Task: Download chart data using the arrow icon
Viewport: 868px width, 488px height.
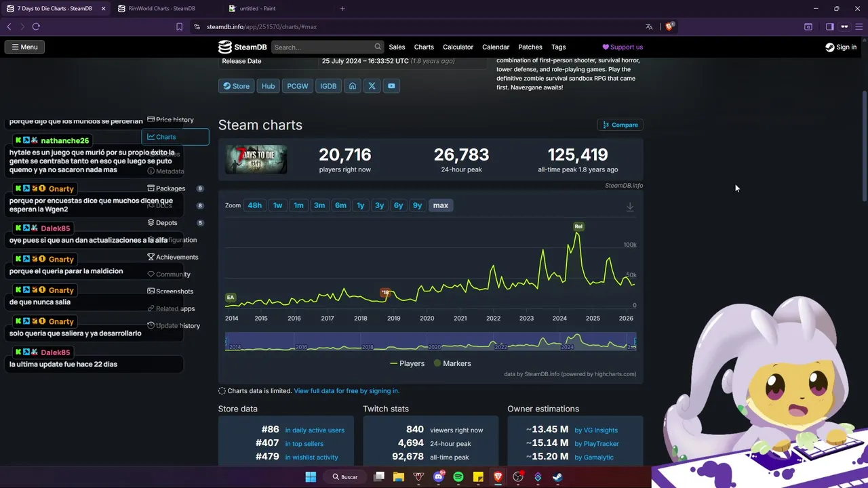Action: pos(630,207)
